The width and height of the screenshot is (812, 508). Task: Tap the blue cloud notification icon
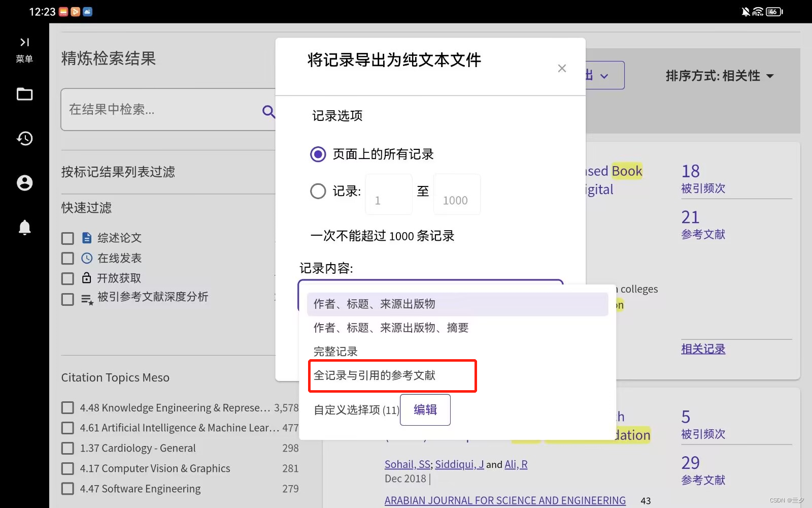pyautogui.click(x=87, y=11)
